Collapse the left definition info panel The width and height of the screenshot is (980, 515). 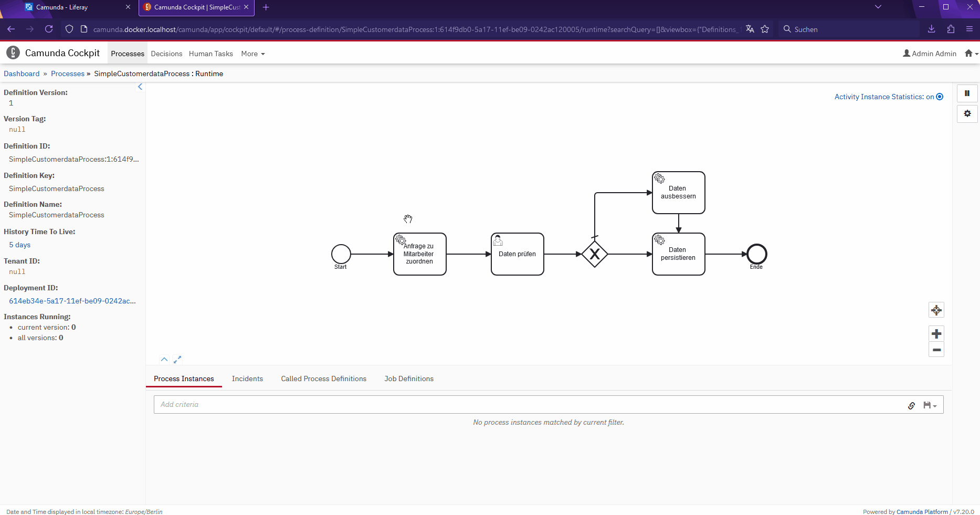click(140, 87)
